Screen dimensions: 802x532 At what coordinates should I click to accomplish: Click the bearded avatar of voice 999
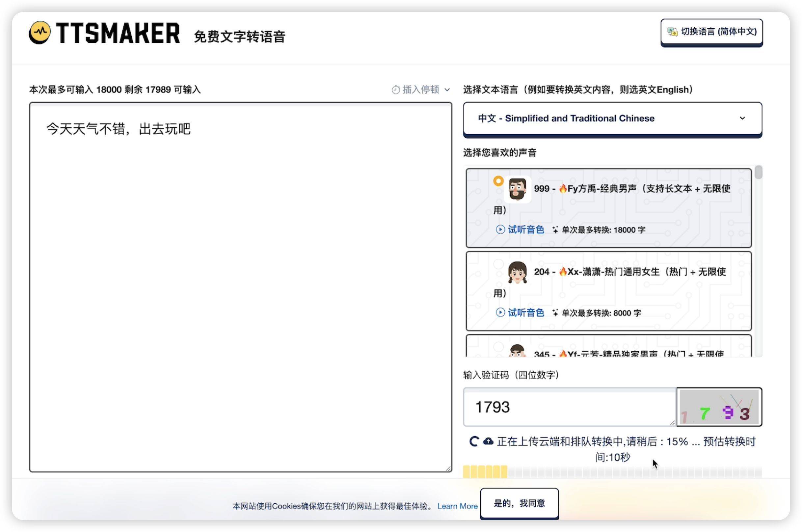[x=517, y=189]
